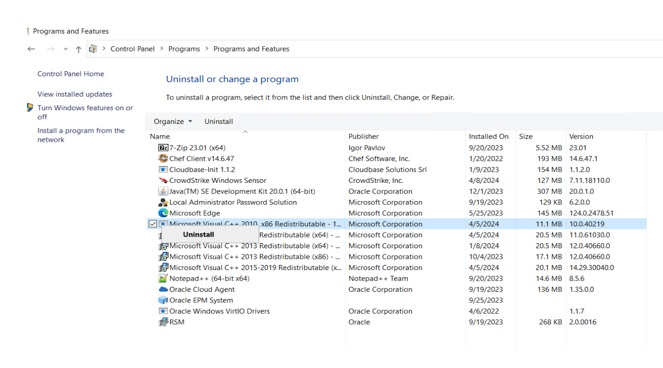Select Cloudbase-Init 1.1.2 entry
Viewport: 663px width, 368px height.
coord(202,170)
